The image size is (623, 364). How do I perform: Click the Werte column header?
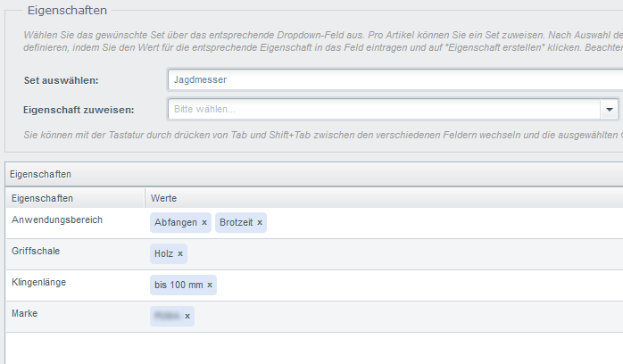(164, 198)
